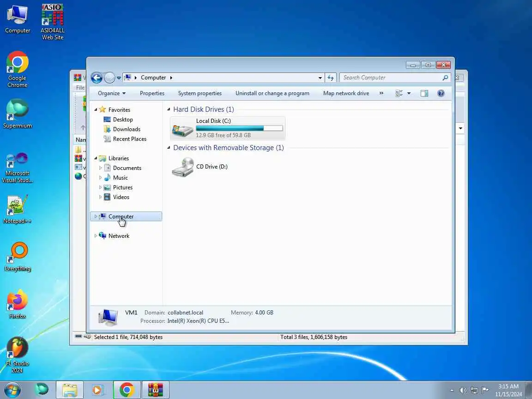Click the Computer breadcrumb in address bar
The height and width of the screenshot is (399, 532).
click(153, 78)
